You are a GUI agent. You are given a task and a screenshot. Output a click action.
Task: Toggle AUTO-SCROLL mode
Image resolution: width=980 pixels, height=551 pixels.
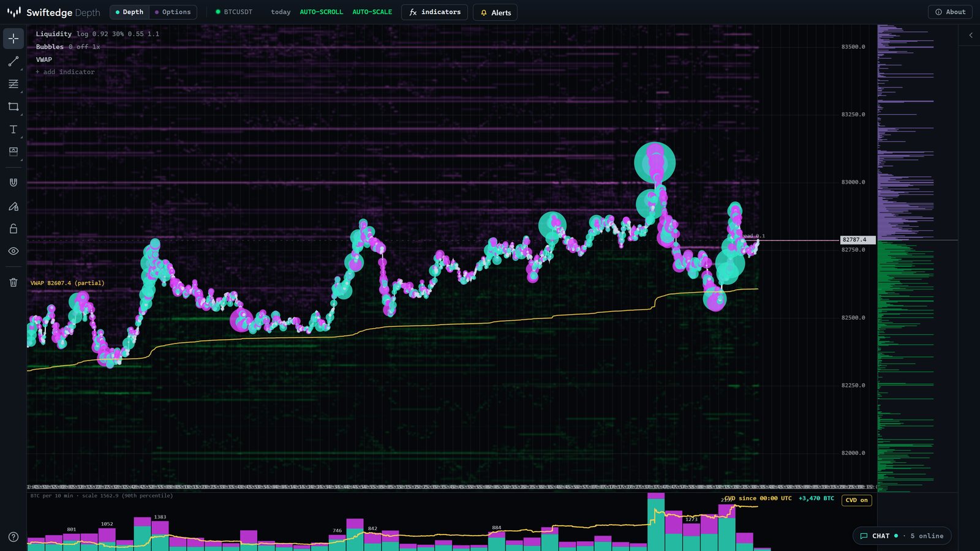(x=321, y=12)
